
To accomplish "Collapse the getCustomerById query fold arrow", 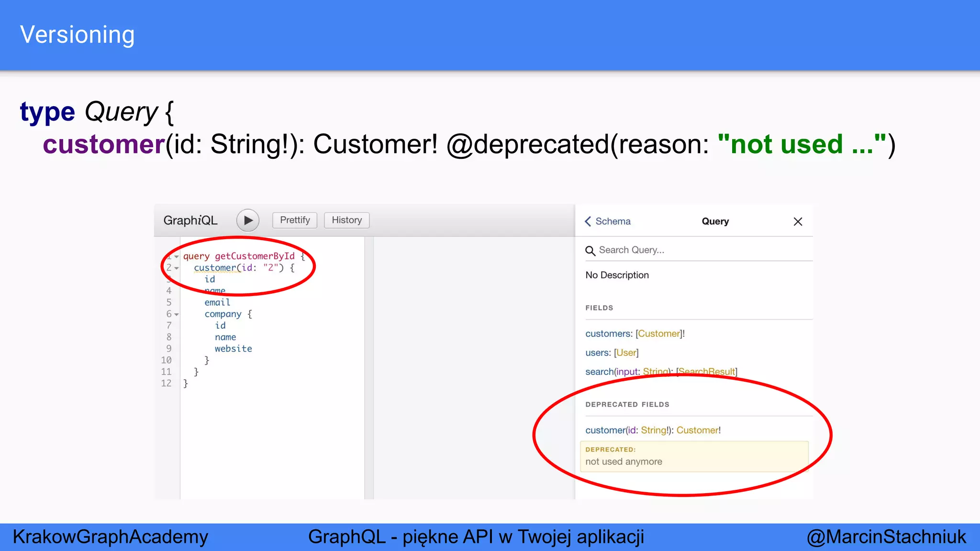I will (177, 257).
